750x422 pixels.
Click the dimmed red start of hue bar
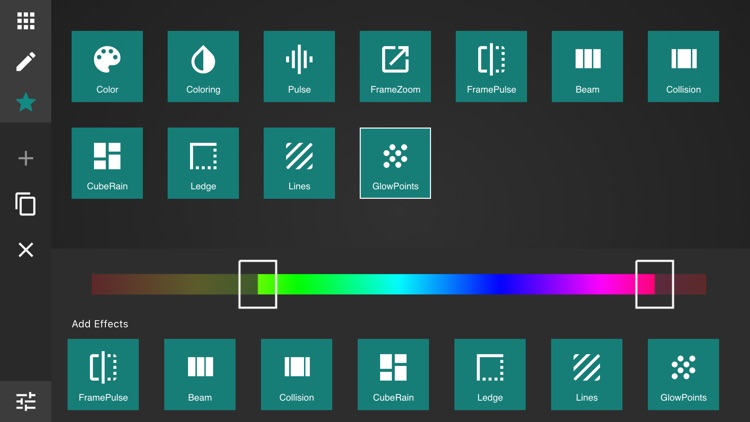[110, 284]
